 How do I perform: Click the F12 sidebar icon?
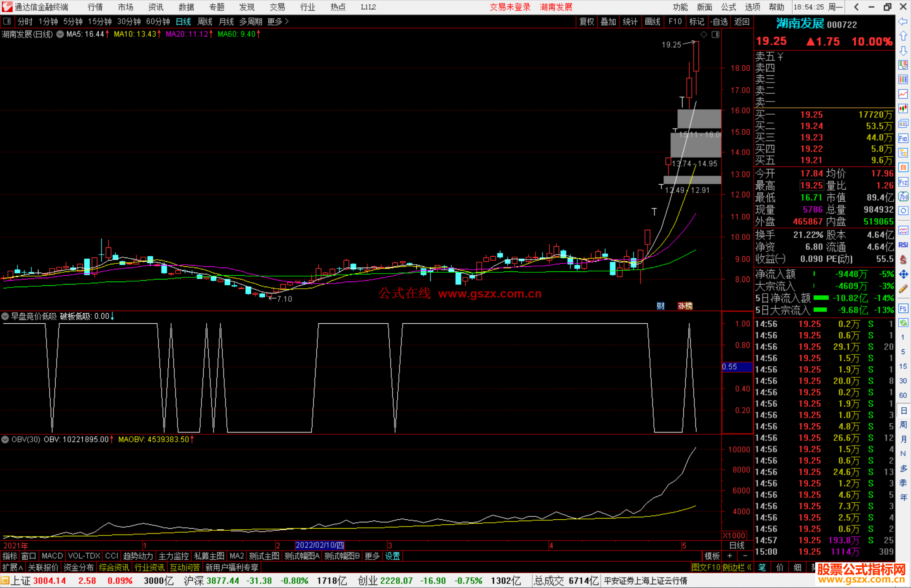pos(903,182)
